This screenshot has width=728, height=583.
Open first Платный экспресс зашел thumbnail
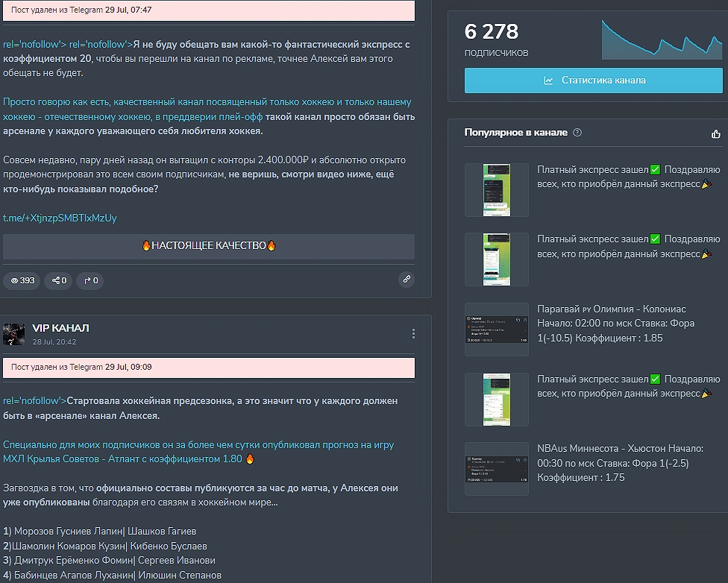[x=496, y=190]
